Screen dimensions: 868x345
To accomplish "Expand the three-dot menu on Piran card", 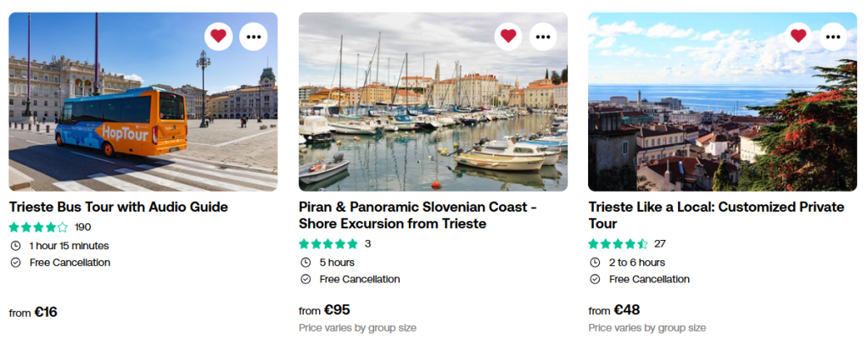I will click(x=544, y=36).
